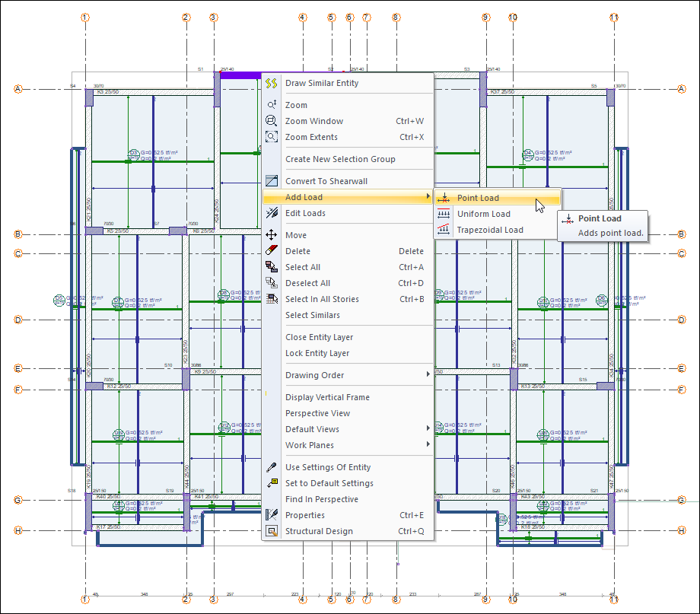Click the Convert To Shearwall icon

[272, 181]
